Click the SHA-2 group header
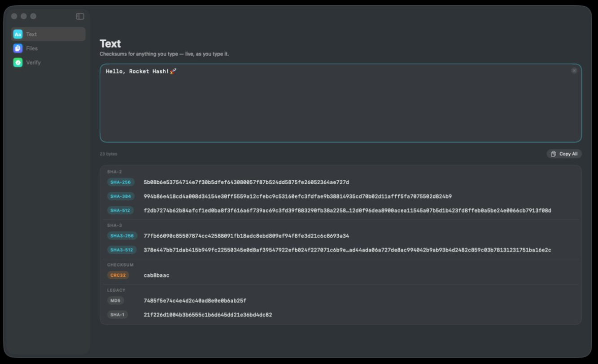Viewport: 598px width, 364px height. [114, 172]
